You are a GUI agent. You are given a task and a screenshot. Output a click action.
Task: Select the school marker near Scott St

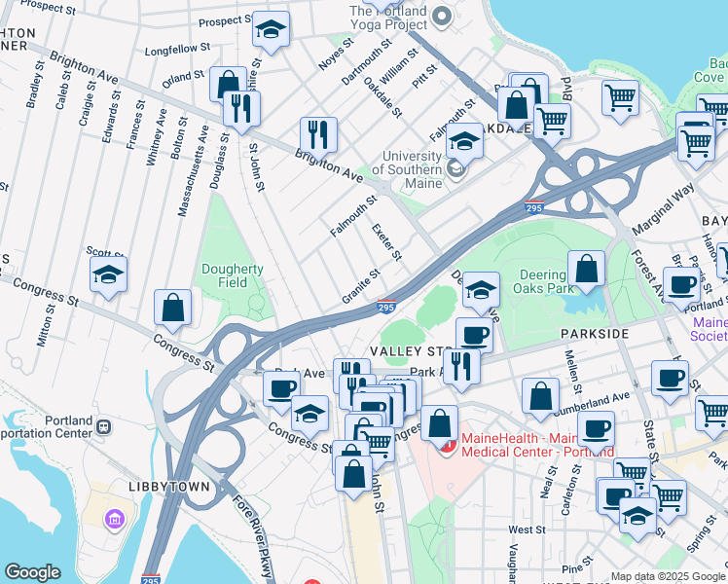(x=109, y=275)
